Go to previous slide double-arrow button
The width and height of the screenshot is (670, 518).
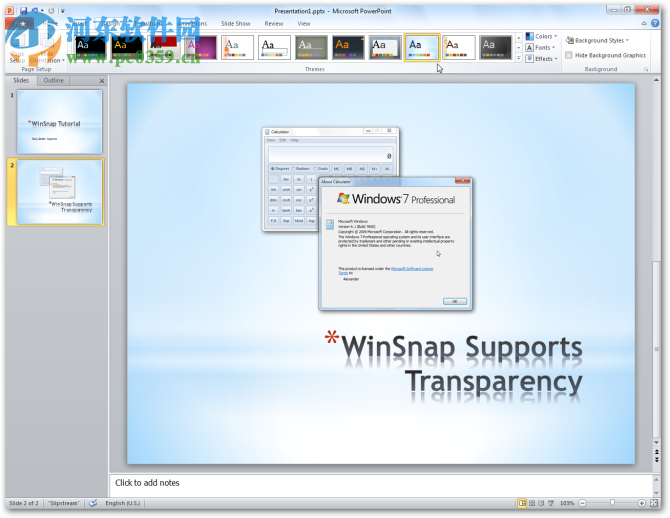click(x=657, y=452)
